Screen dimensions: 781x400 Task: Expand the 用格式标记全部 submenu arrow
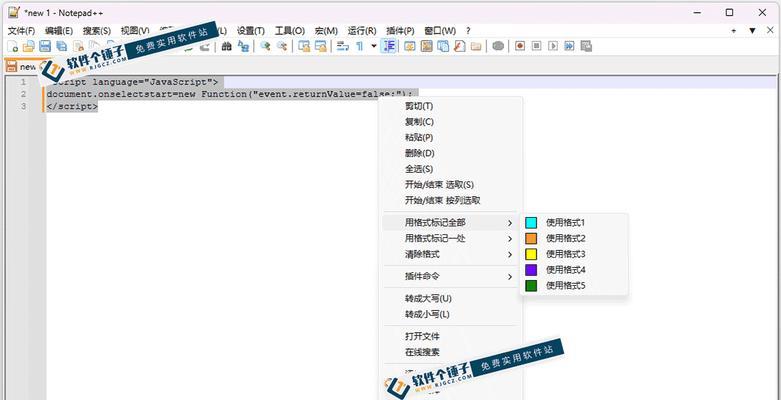click(x=510, y=223)
